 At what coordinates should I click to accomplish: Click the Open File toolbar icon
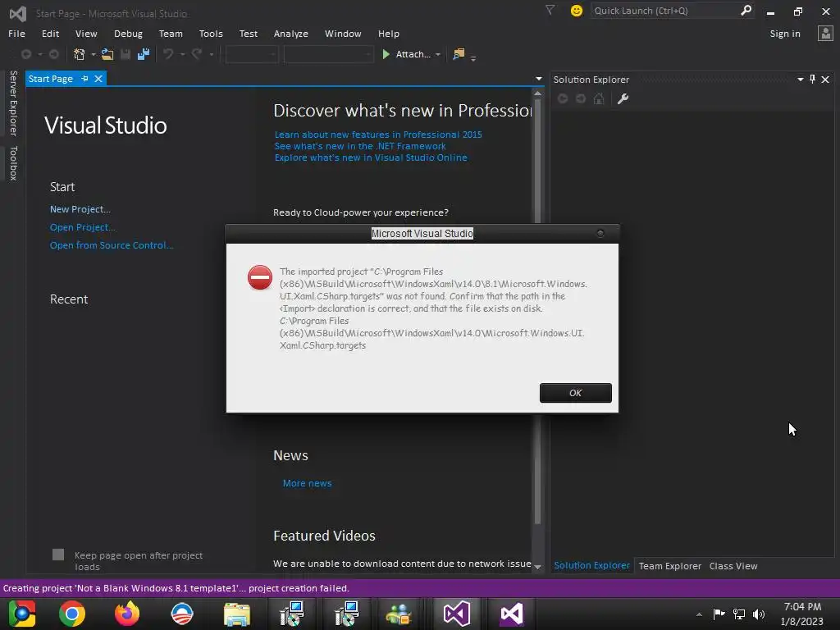click(107, 54)
